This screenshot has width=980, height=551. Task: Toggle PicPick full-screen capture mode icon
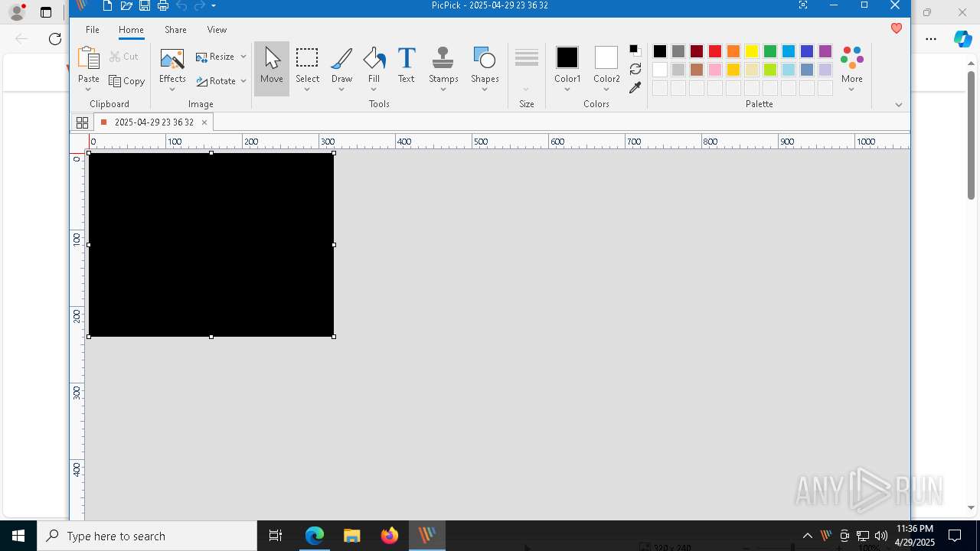coord(803,5)
